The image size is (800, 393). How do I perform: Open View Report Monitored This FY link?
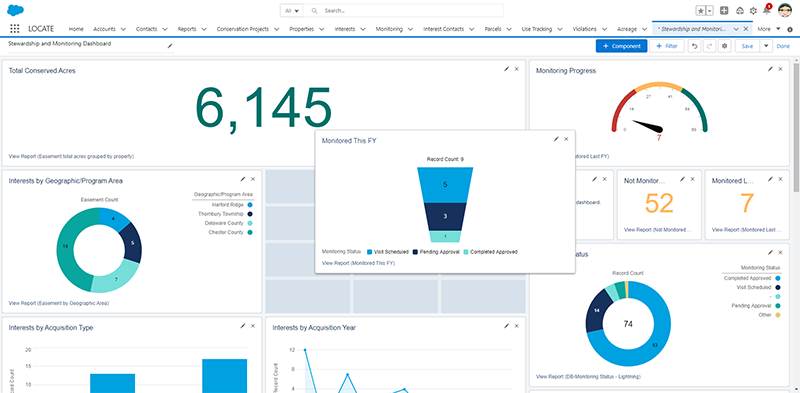click(358, 263)
